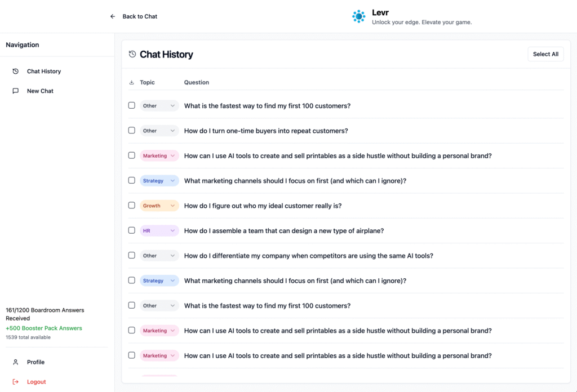Click the back arrow icon in the header
The width and height of the screenshot is (577, 392).
[113, 16]
